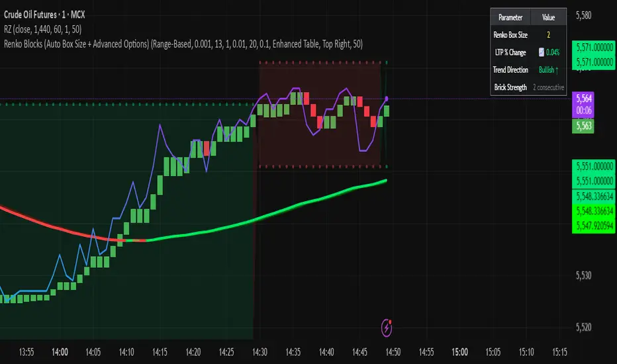Click the 14:45 time axis label
Image resolution: width=617 pixels, height=364 pixels.
click(359, 352)
